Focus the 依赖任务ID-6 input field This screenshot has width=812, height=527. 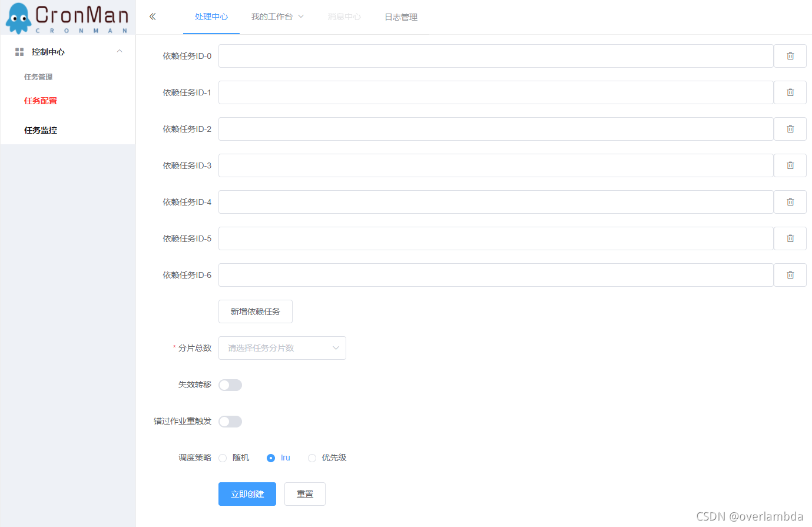[x=496, y=275]
